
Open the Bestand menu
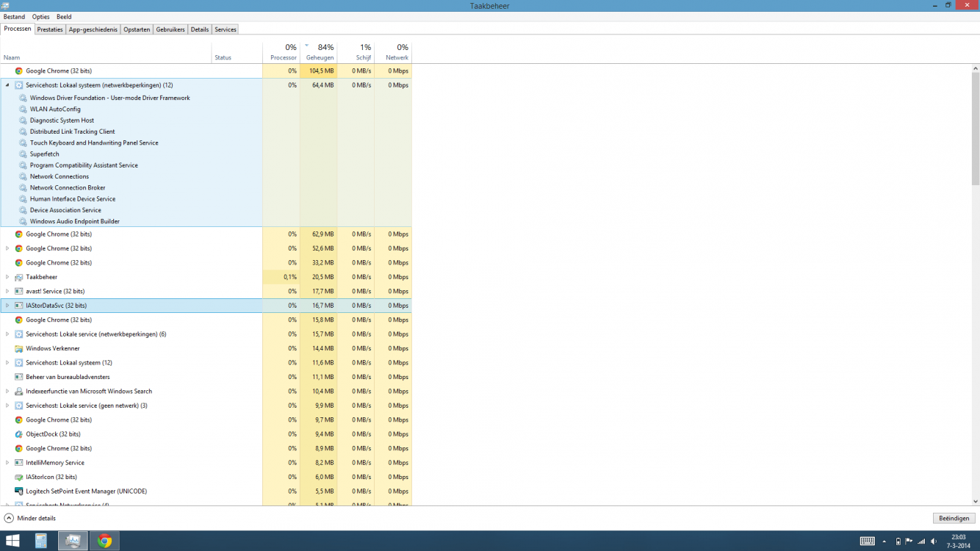pyautogui.click(x=14, y=17)
